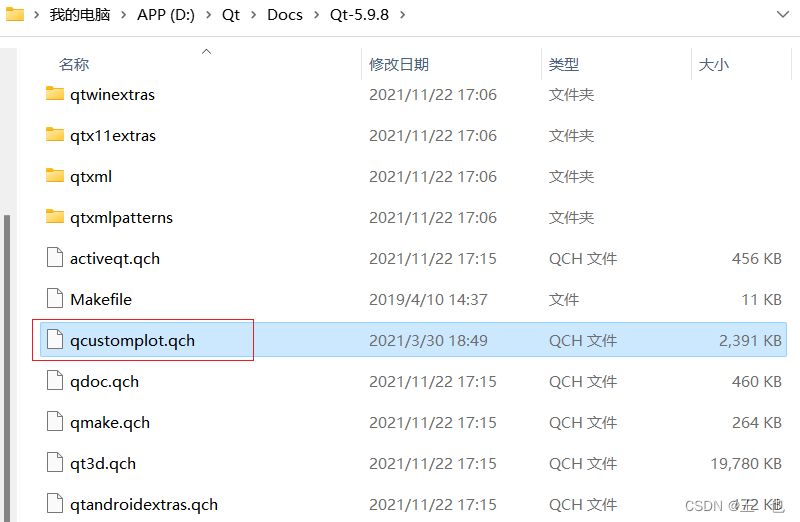The height and width of the screenshot is (522, 800).
Task: Click the 460 KB size of qdoc.qch
Action: (x=757, y=382)
